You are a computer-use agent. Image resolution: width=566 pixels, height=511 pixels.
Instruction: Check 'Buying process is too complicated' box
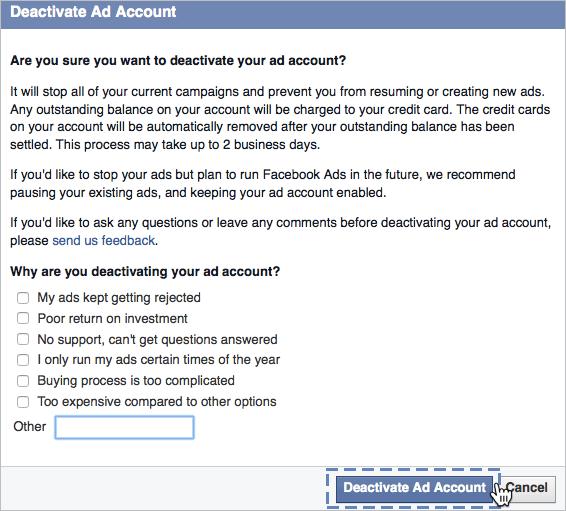click(x=23, y=381)
